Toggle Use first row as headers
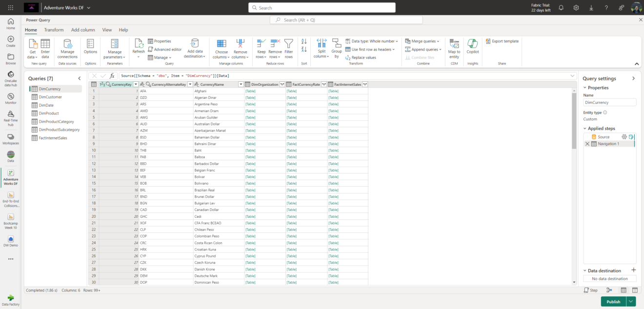 [x=371, y=49]
